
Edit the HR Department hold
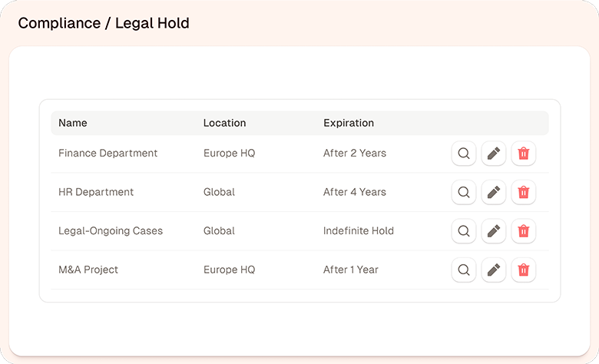pos(494,192)
